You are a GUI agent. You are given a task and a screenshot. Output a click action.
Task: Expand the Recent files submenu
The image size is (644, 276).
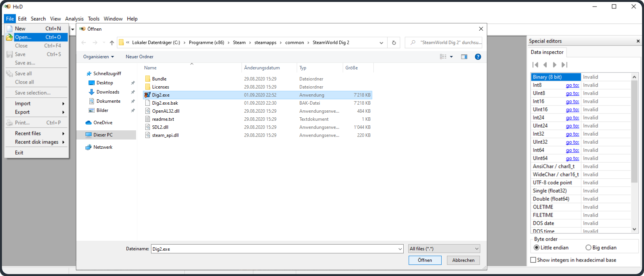tap(36, 133)
